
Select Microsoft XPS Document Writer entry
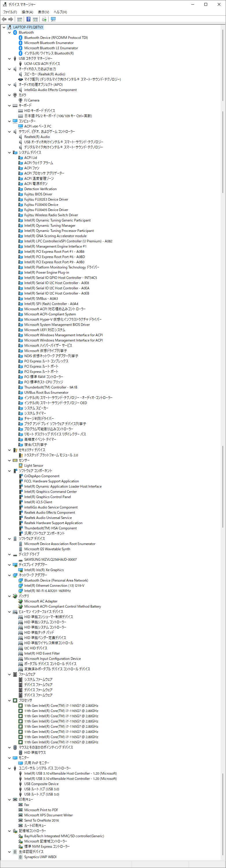click(48, 815)
